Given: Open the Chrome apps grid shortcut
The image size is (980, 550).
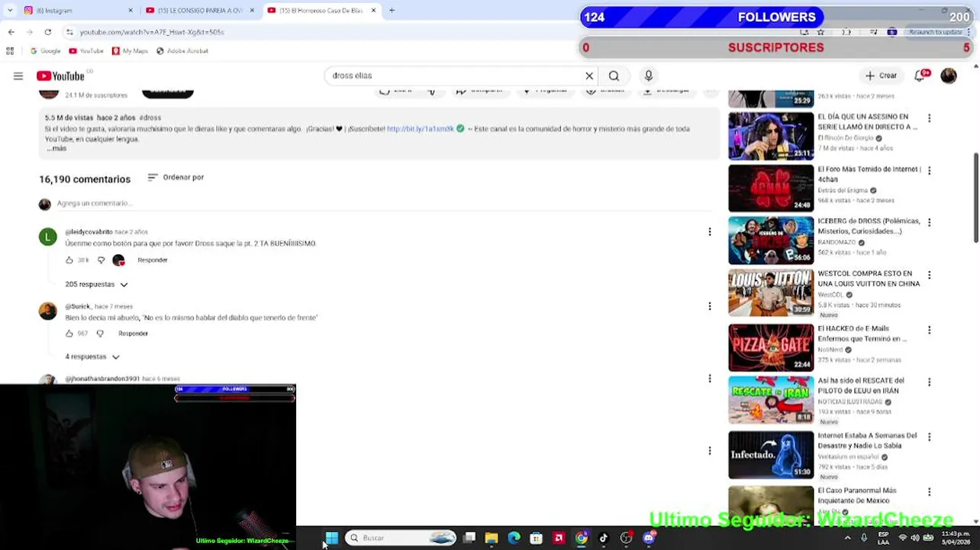Looking at the screenshot, I should (x=10, y=51).
